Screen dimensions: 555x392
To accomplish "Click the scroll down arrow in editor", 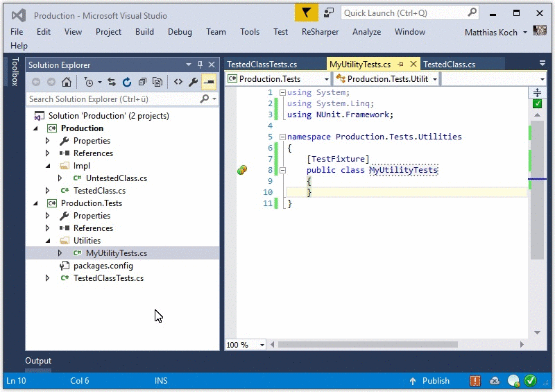I will [537, 332].
